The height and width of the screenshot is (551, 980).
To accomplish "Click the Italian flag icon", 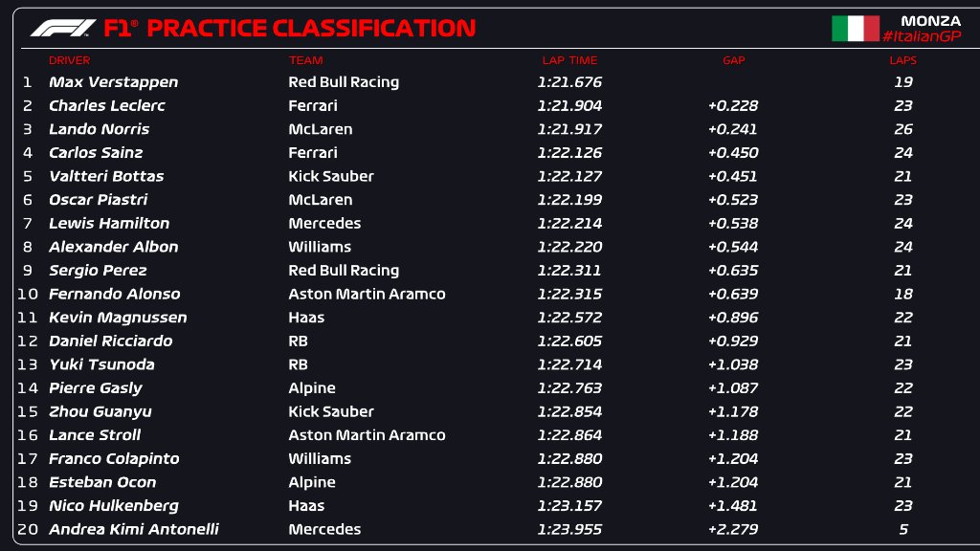I will [x=855, y=29].
